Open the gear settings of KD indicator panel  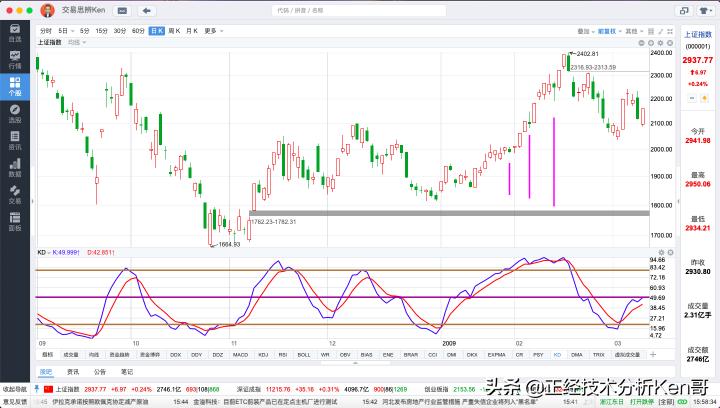661,252
